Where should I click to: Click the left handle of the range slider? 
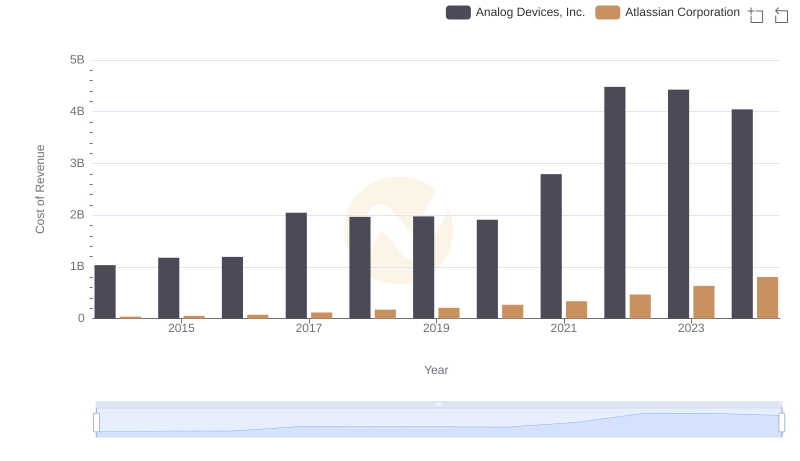tap(96, 422)
